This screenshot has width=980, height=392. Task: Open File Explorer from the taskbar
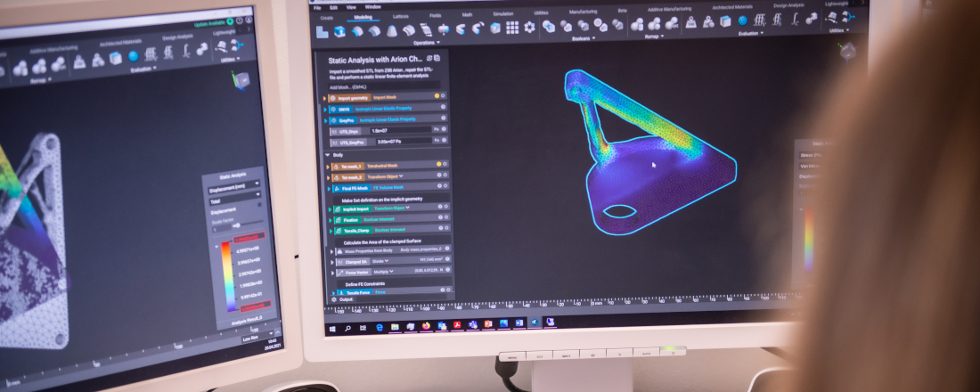point(395,326)
